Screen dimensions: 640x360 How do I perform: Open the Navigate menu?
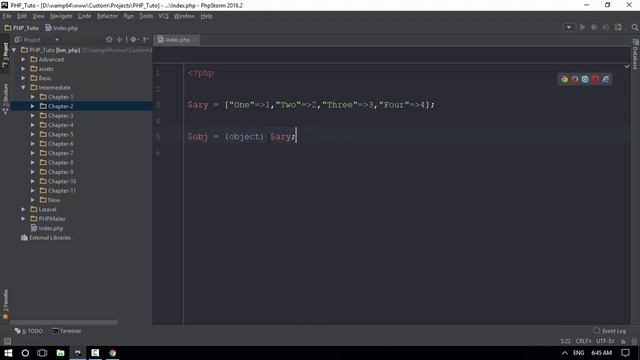click(x=61, y=16)
